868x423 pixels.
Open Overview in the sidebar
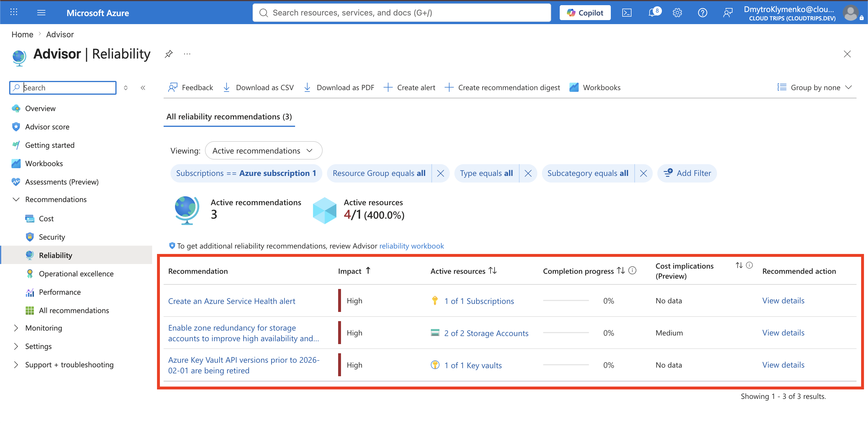pyautogui.click(x=40, y=108)
